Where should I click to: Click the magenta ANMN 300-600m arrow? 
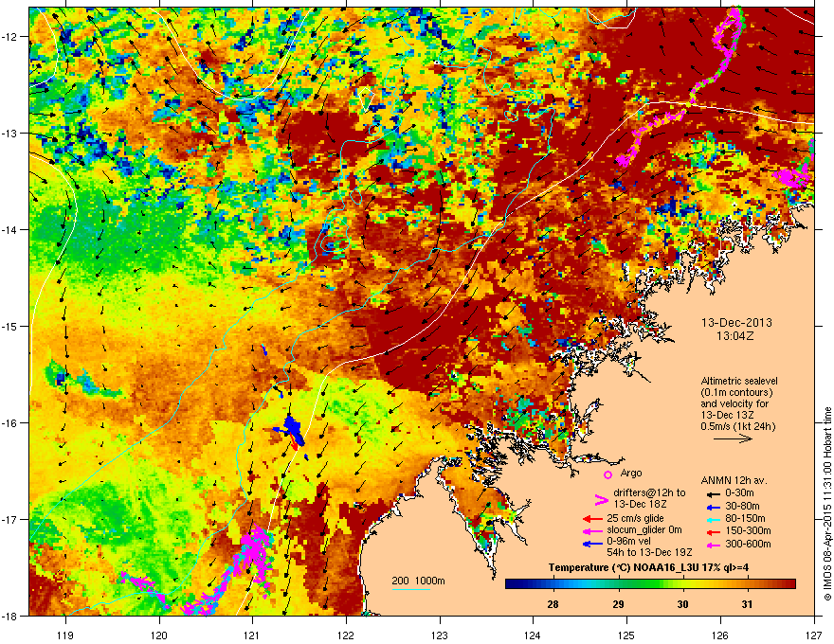coord(712,545)
